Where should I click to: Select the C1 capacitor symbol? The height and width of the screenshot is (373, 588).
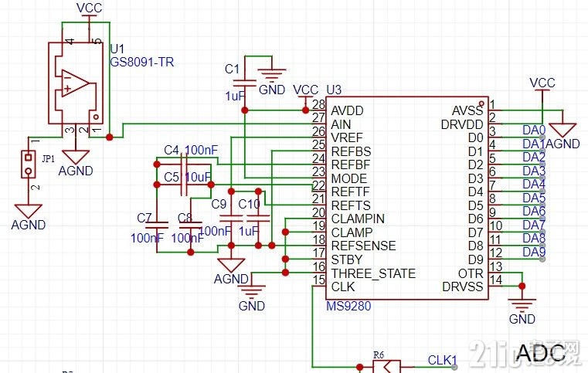click(x=244, y=83)
